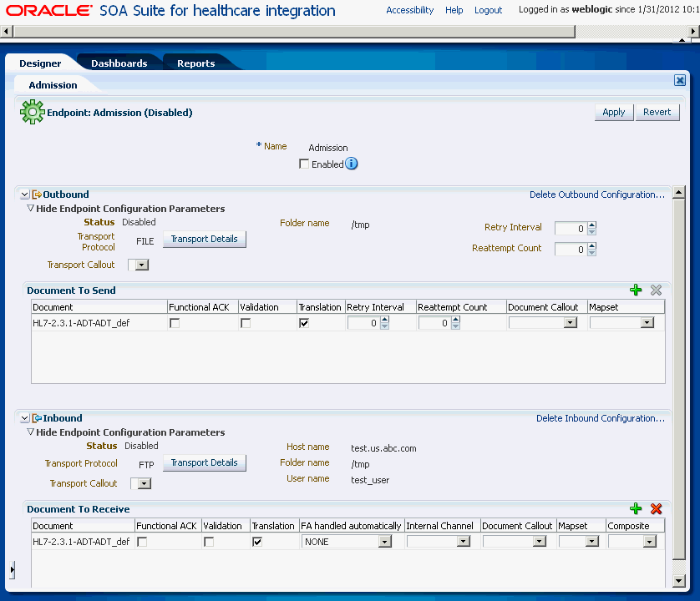This screenshot has width=700, height=601.
Task: Collapse the Inbound section
Action: click(x=24, y=418)
